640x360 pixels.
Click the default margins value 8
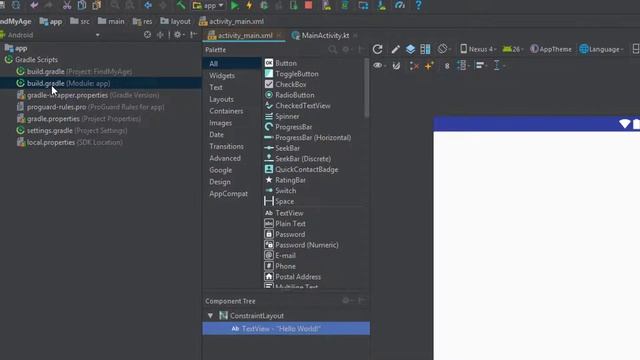pyautogui.click(x=447, y=66)
